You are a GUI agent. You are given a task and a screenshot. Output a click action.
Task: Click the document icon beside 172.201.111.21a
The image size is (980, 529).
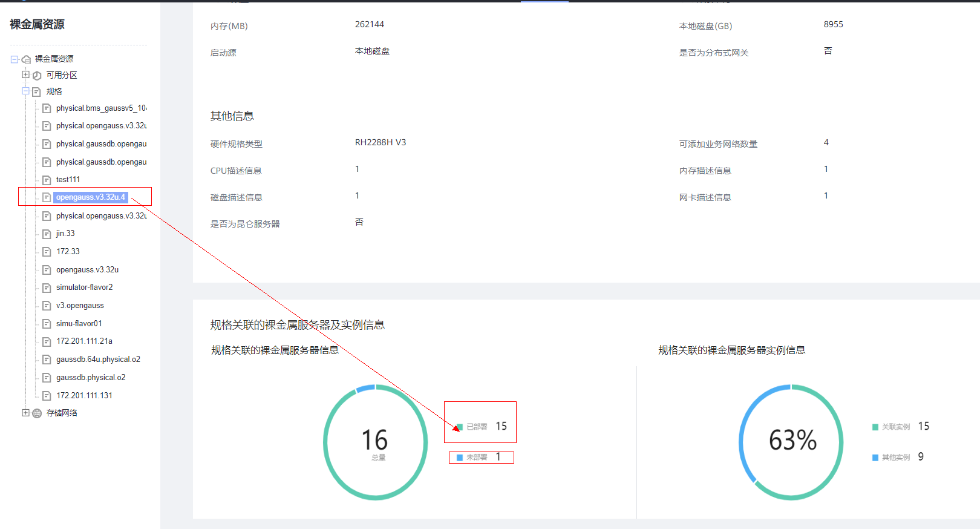pyautogui.click(x=47, y=341)
